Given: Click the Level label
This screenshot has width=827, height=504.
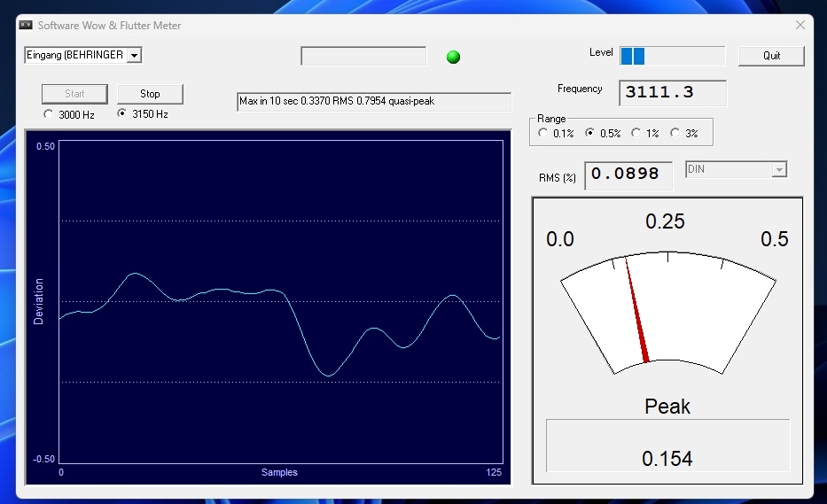Looking at the screenshot, I should coord(601,52).
